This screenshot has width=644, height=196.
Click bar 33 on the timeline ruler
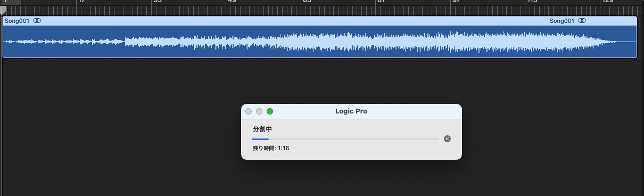click(x=157, y=2)
